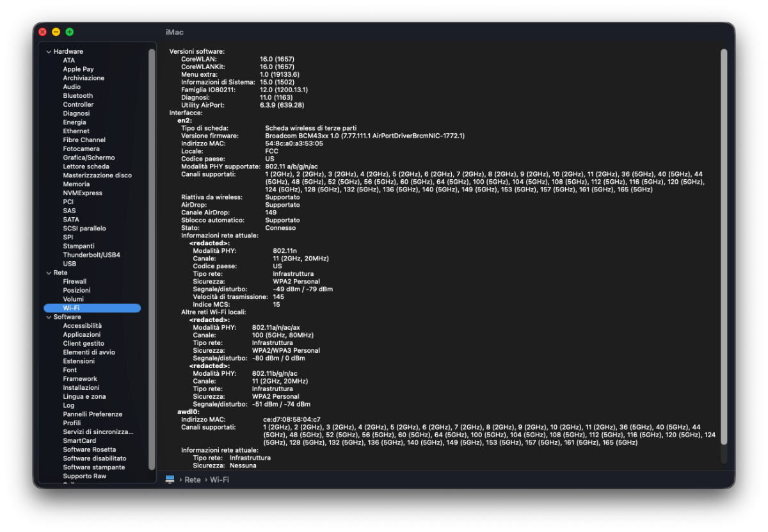The height and width of the screenshot is (532, 768).
Task: Collapse the Hardware section chevron
Action: pos(49,51)
